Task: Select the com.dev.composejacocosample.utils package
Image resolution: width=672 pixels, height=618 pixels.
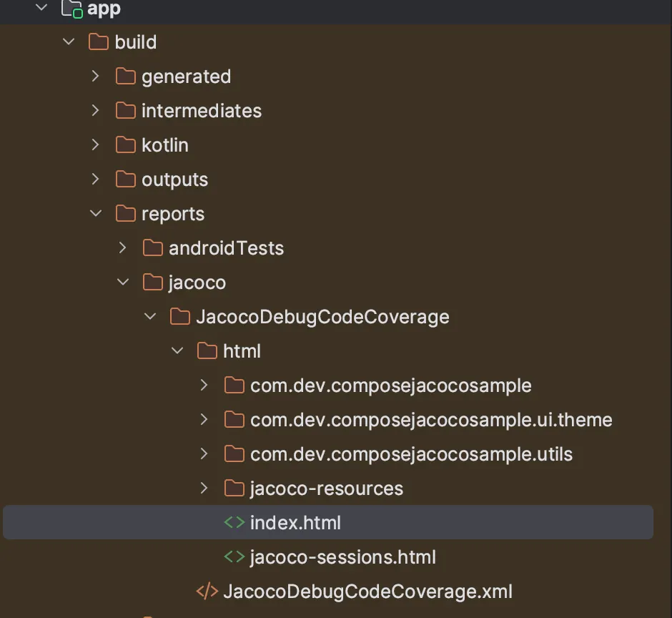Action: 411,453
